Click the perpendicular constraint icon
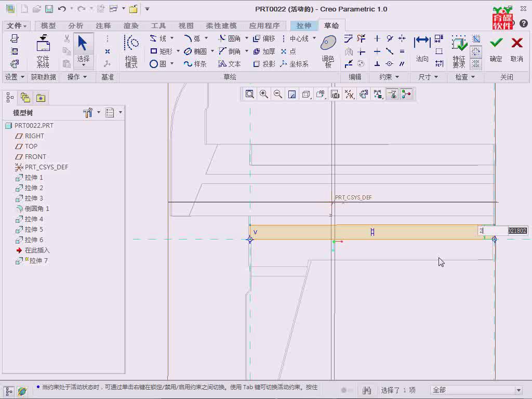 pyautogui.click(x=377, y=64)
